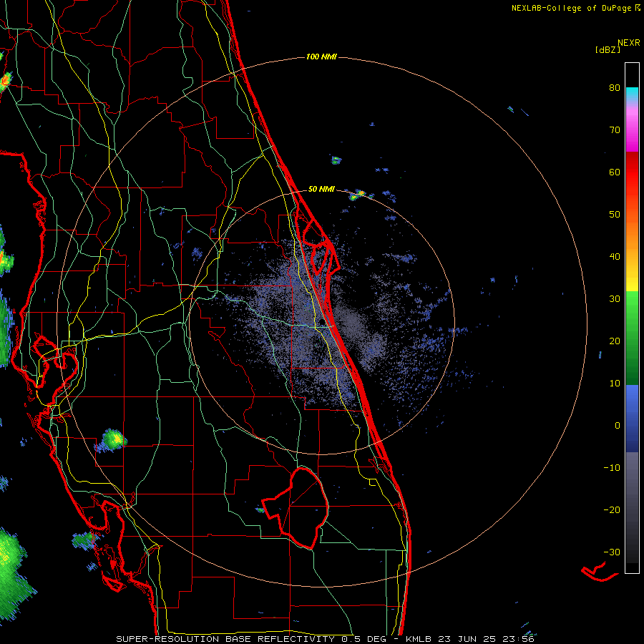This screenshot has height=644, width=644.
Task: Click the '100 NMI' range ring label
Action: pyautogui.click(x=321, y=57)
